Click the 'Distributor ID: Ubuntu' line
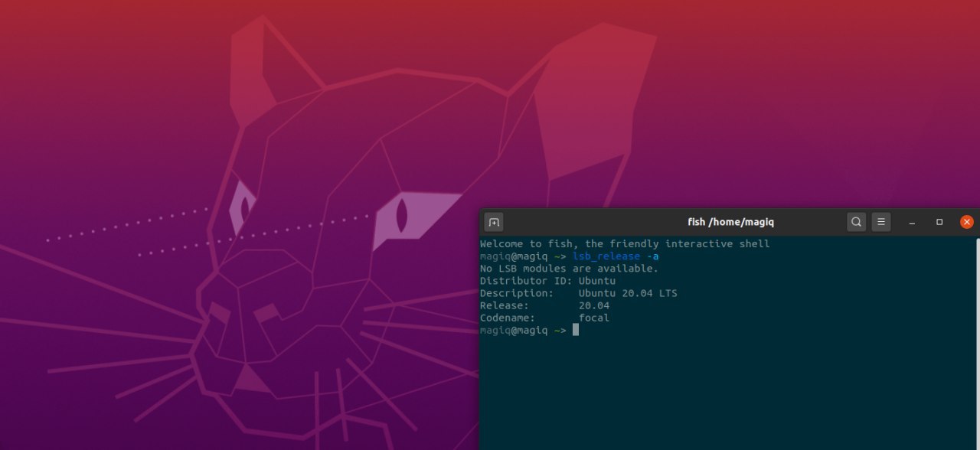Viewport: 980px width, 450px height. pos(547,281)
